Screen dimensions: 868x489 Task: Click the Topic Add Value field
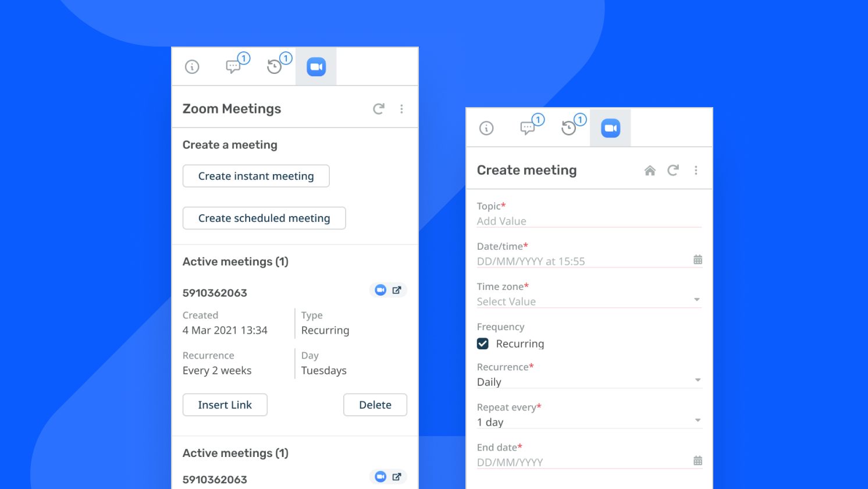click(589, 221)
